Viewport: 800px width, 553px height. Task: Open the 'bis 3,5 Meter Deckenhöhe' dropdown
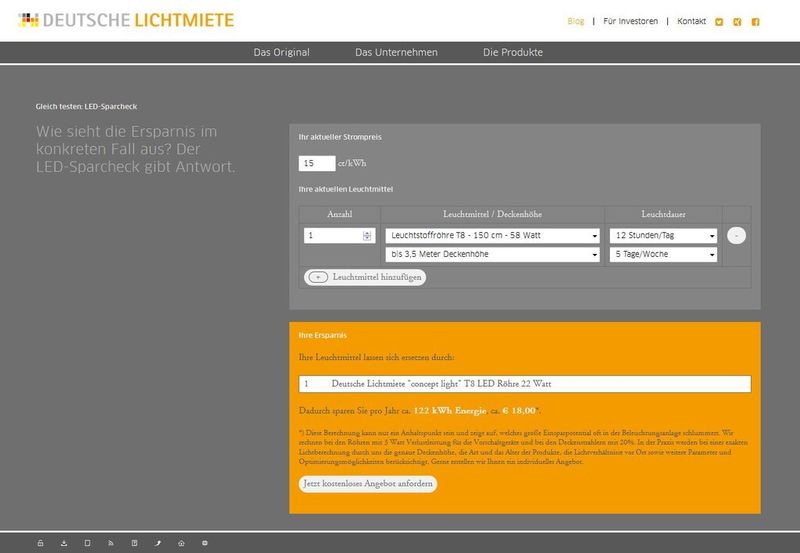(492, 254)
